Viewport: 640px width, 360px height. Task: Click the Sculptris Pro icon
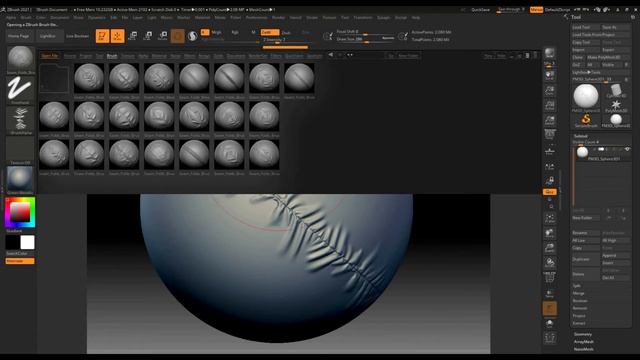coord(192,36)
